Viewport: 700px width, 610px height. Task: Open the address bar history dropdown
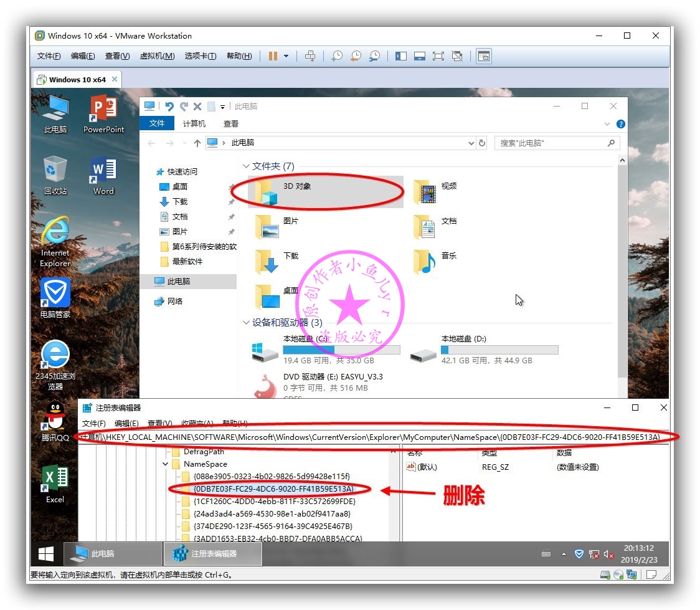click(x=471, y=143)
